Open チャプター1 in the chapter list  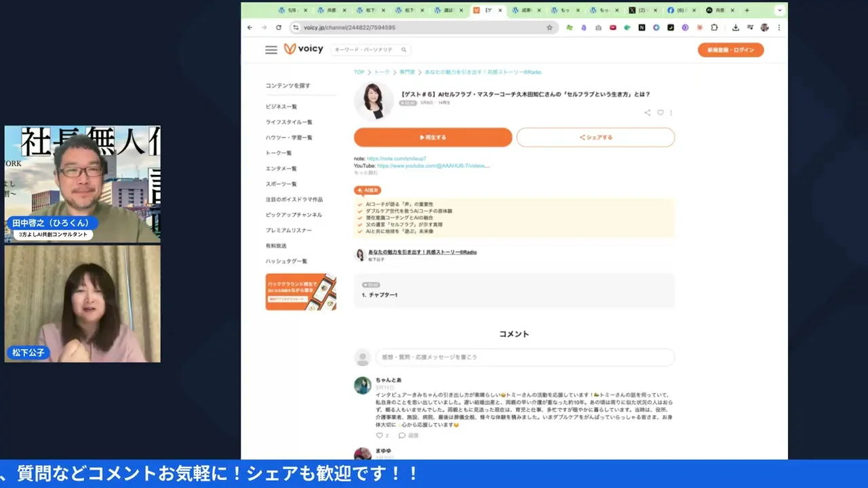coord(380,294)
